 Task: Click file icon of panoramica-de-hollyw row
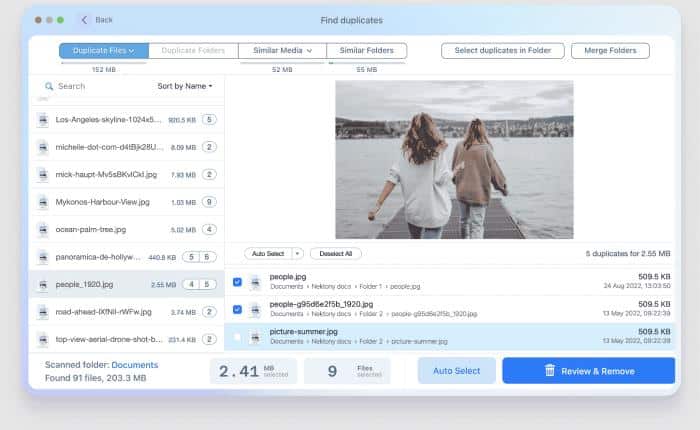[43, 257]
